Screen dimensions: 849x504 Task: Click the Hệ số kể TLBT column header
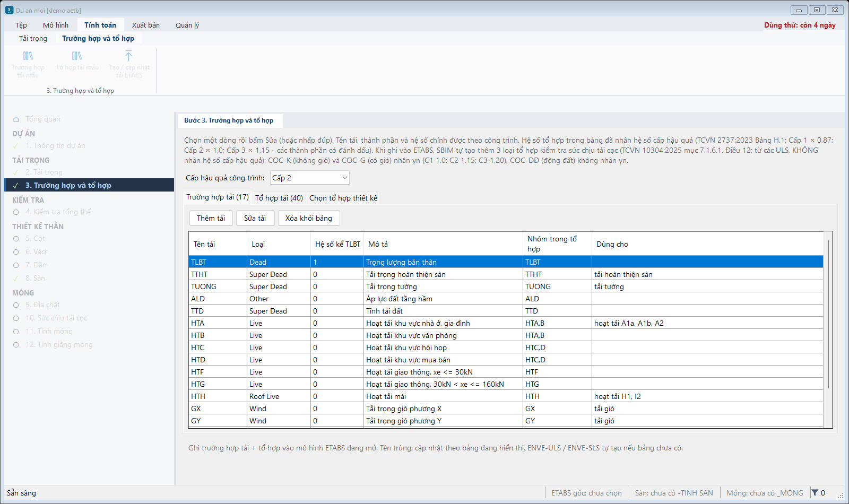coord(337,244)
